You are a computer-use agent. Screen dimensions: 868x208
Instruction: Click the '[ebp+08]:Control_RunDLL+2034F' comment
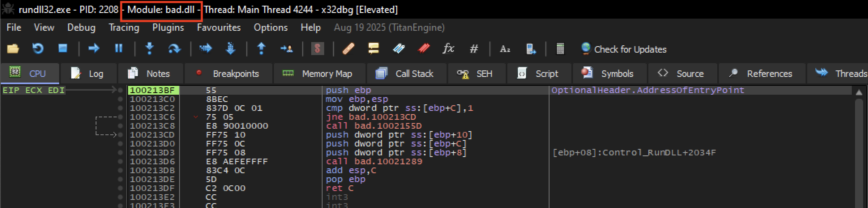[634, 153]
